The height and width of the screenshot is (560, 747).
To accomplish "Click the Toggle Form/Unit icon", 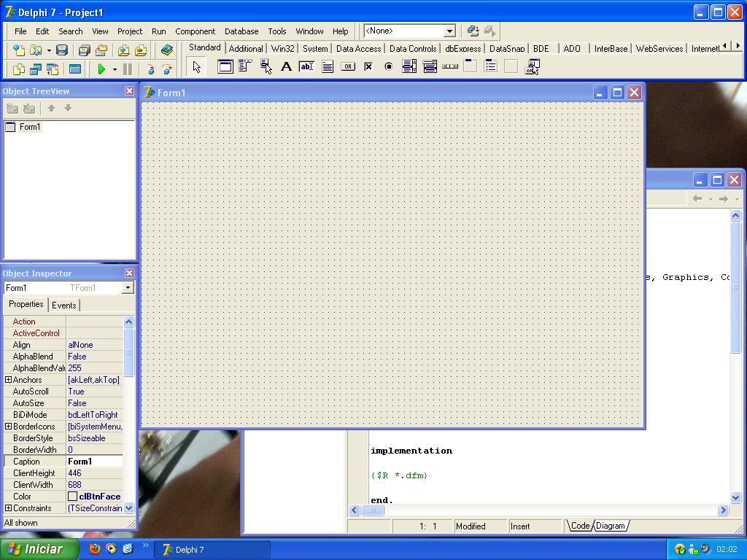I will (53, 69).
